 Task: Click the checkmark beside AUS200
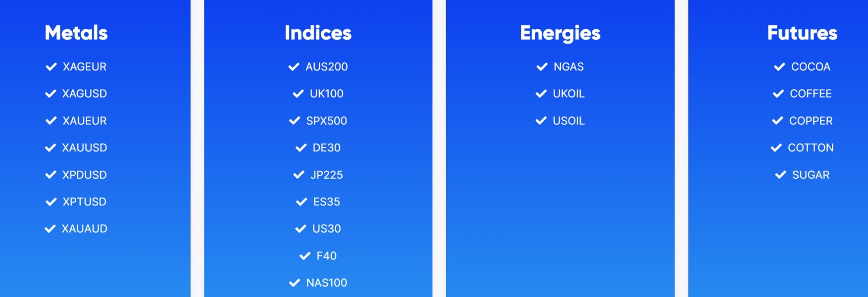click(x=294, y=67)
